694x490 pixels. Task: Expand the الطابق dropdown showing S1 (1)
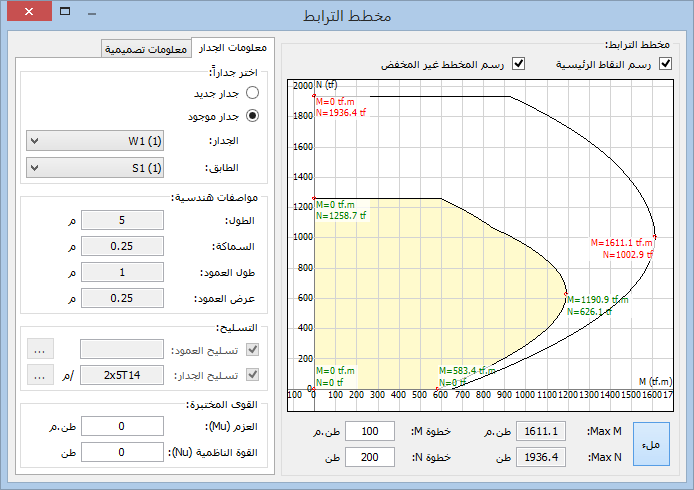pyautogui.click(x=97, y=168)
